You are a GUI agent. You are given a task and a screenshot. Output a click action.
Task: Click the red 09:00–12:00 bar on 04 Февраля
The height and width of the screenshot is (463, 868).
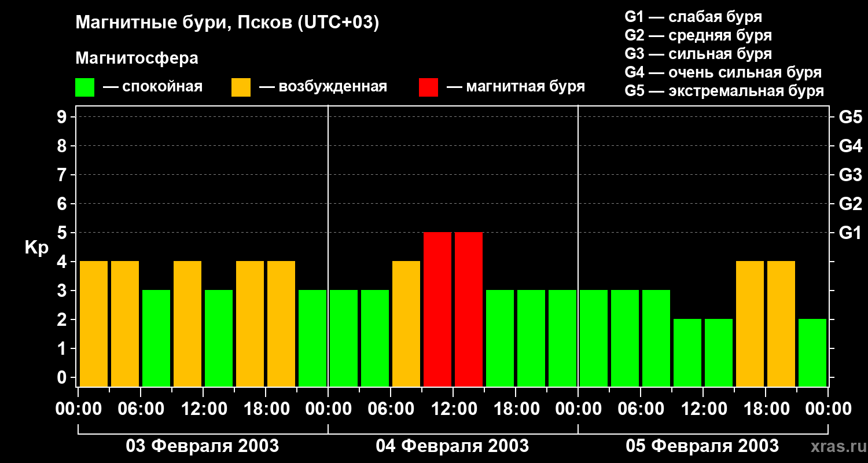pyautogui.click(x=437, y=309)
